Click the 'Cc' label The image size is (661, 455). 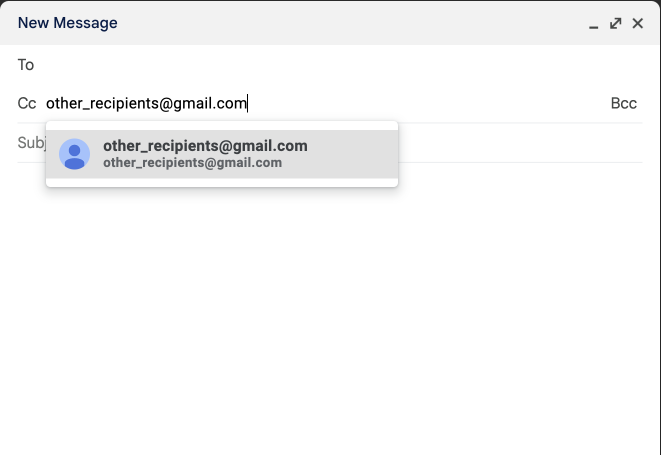pyautogui.click(x=27, y=103)
